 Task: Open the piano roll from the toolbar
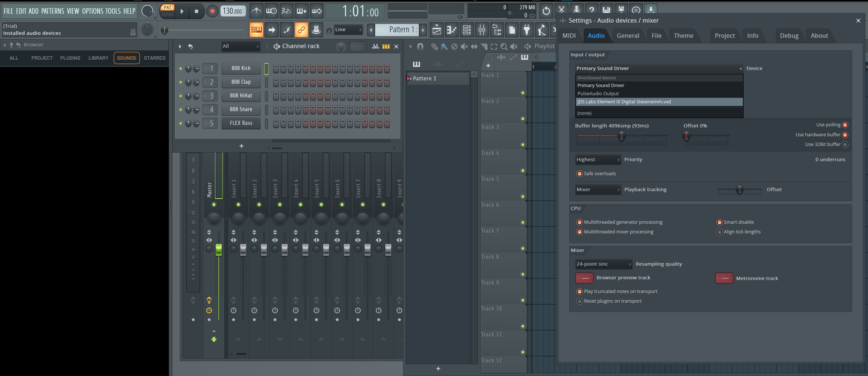[x=452, y=30]
